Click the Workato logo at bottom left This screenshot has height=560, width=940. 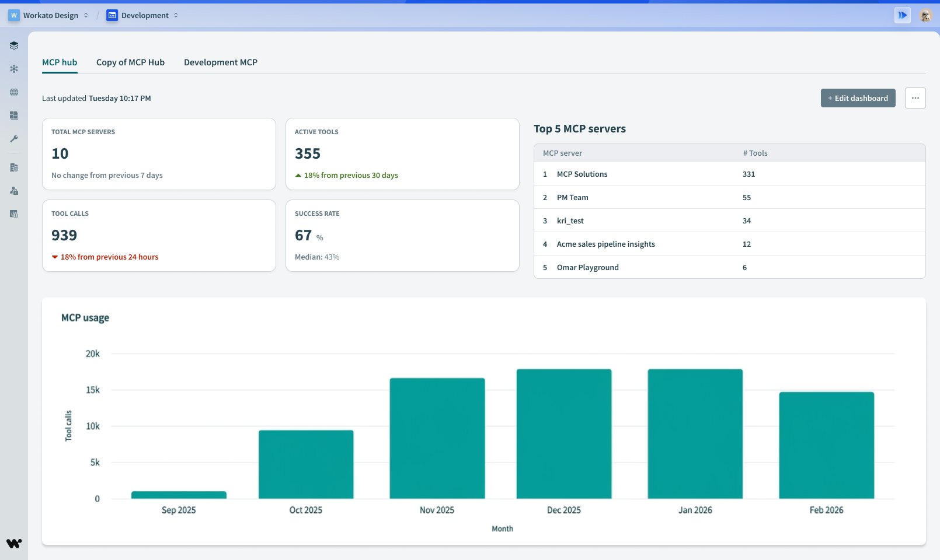tap(14, 543)
